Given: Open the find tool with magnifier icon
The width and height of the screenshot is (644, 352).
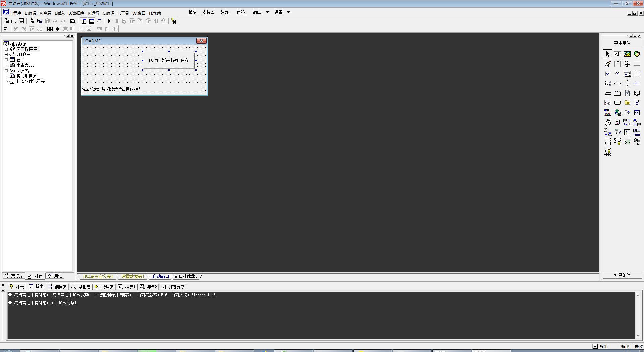Looking at the screenshot, I should click(73, 21).
